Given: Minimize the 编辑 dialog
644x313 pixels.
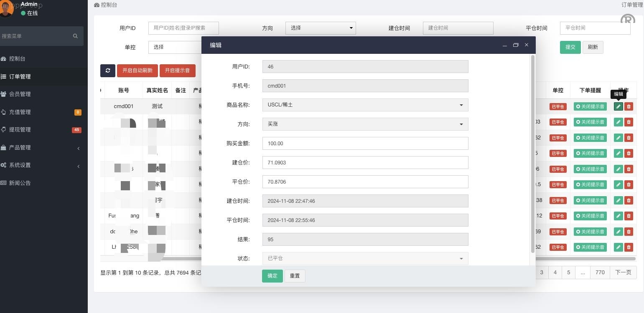Looking at the screenshot, I should pos(504,45).
